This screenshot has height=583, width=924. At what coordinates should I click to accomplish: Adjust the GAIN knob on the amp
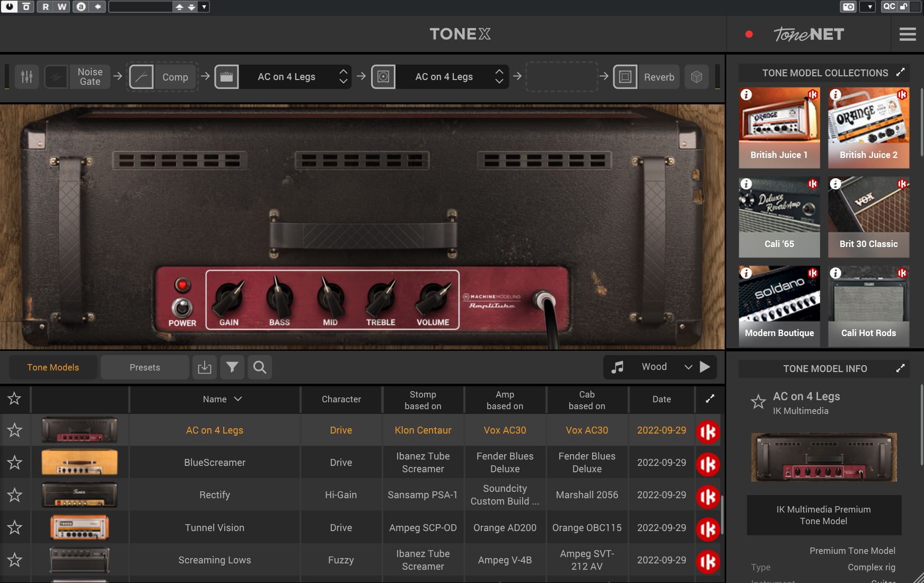pyautogui.click(x=227, y=299)
